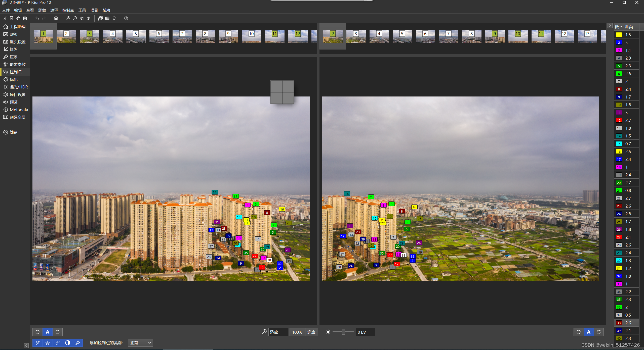
Task: Toggle the half-circle contrast button
Action: coord(68,343)
